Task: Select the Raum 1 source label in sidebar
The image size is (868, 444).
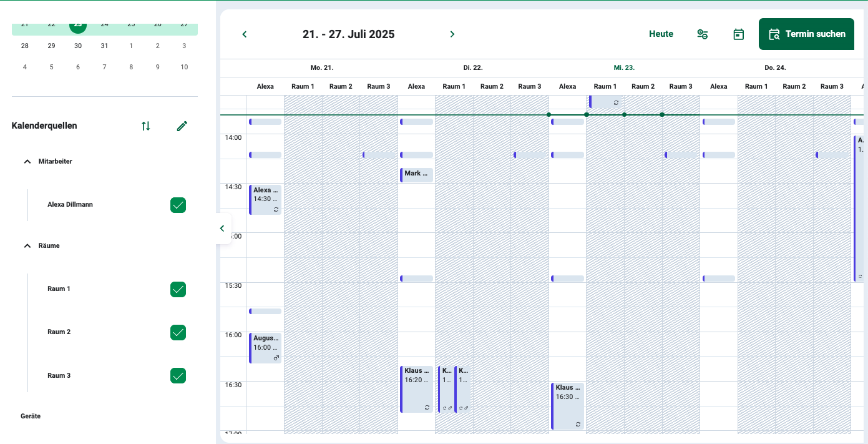Action: (59, 289)
